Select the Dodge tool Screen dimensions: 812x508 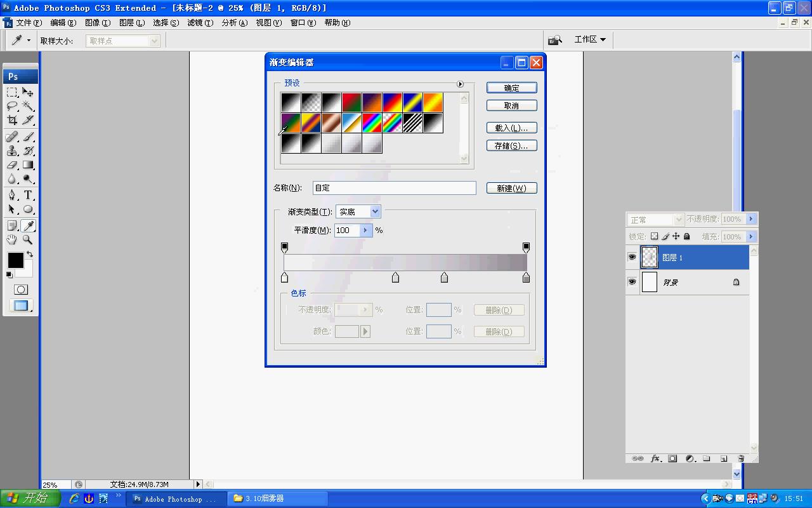pyautogui.click(x=28, y=178)
